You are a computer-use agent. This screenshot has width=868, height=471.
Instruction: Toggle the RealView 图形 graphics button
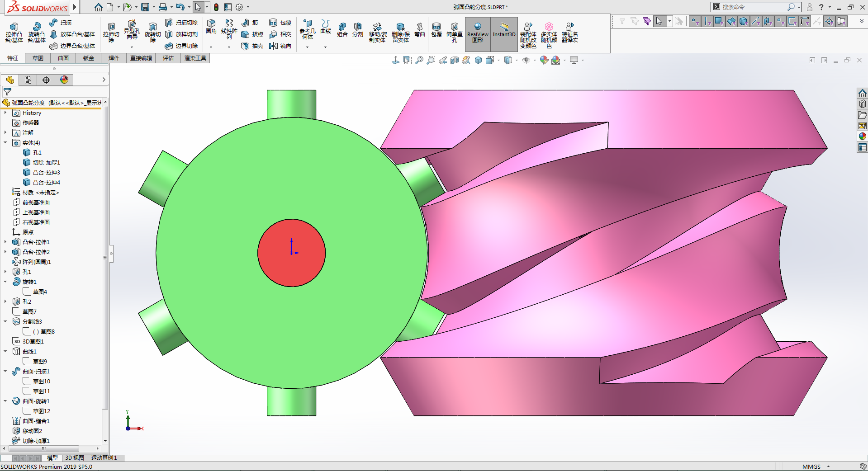pyautogui.click(x=478, y=33)
